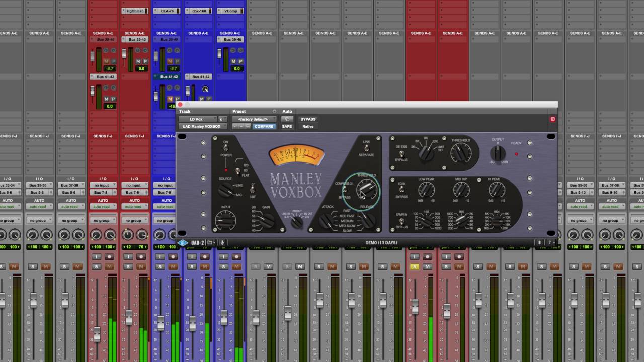This screenshot has width=644, height=362.
Task: Open the UAD Manley VOXBOX plug-in selector
Action: [203, 126]
